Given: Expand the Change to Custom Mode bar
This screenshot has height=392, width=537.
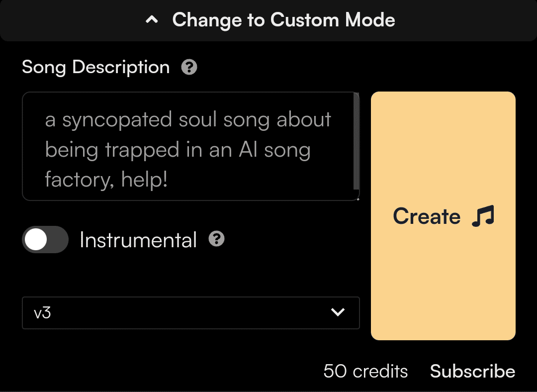Looking at the screenshot, I should 268,20.
